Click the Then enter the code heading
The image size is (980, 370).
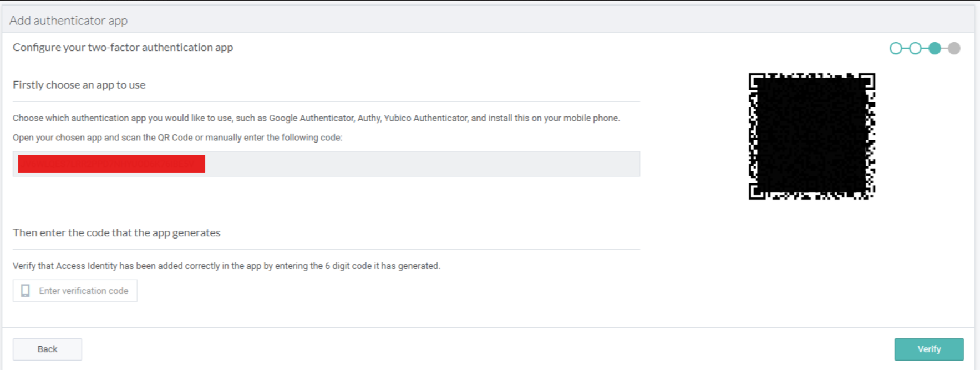pos(116,233)
